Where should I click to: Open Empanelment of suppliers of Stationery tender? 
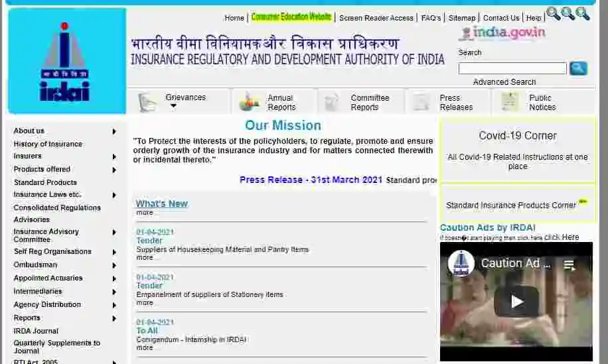pyautogui.click(x=210, y=294)
